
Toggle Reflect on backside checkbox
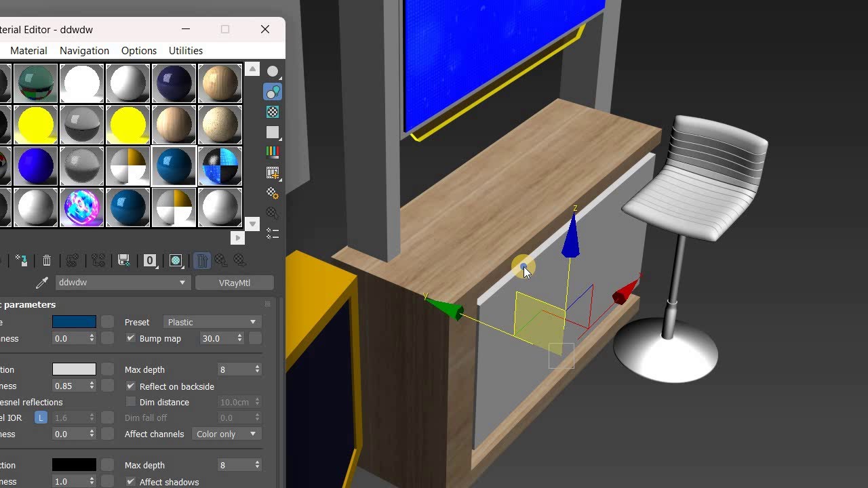point(131,386)
